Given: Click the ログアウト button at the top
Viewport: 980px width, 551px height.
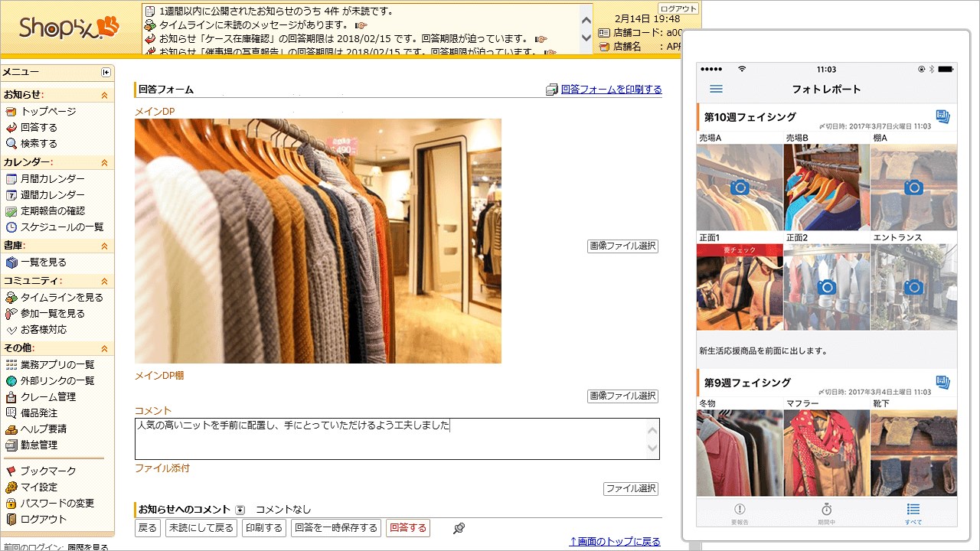Looking at the screenshot, I should 678,8.
